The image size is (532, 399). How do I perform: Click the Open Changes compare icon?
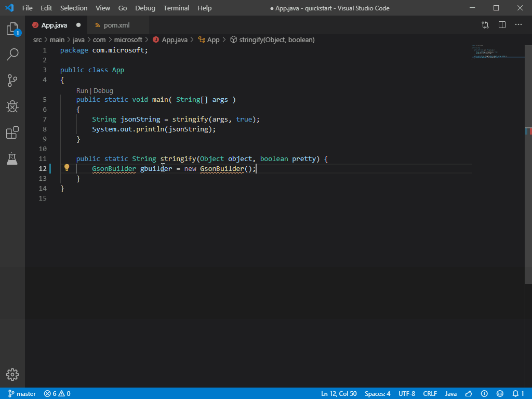point(485,25)
